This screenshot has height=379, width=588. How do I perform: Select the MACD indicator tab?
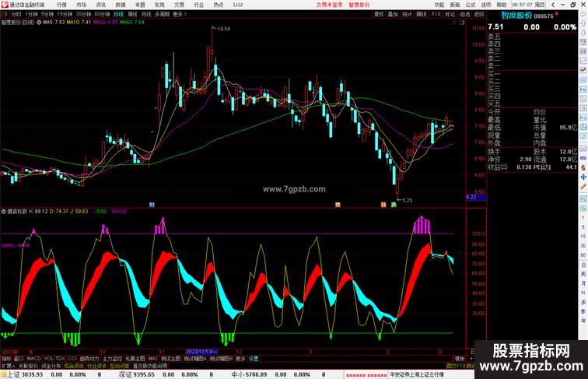(33, 359)
